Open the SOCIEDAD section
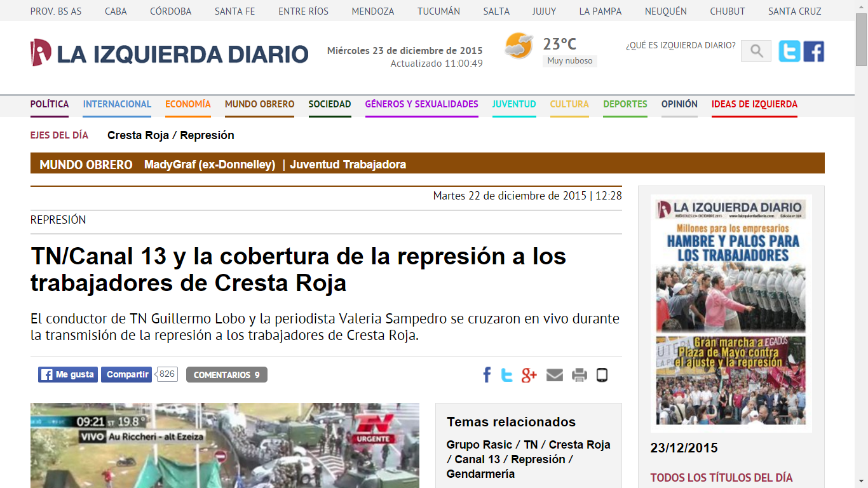The height and width of the screenshot is (488, 868). click(x=330, y=104)
